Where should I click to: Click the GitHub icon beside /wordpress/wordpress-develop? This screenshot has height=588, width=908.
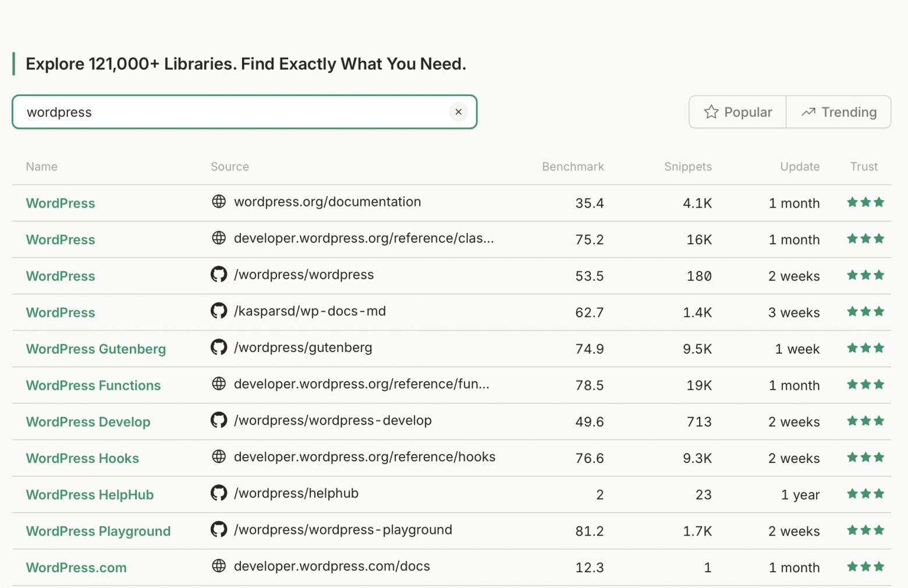coord(219,420)
